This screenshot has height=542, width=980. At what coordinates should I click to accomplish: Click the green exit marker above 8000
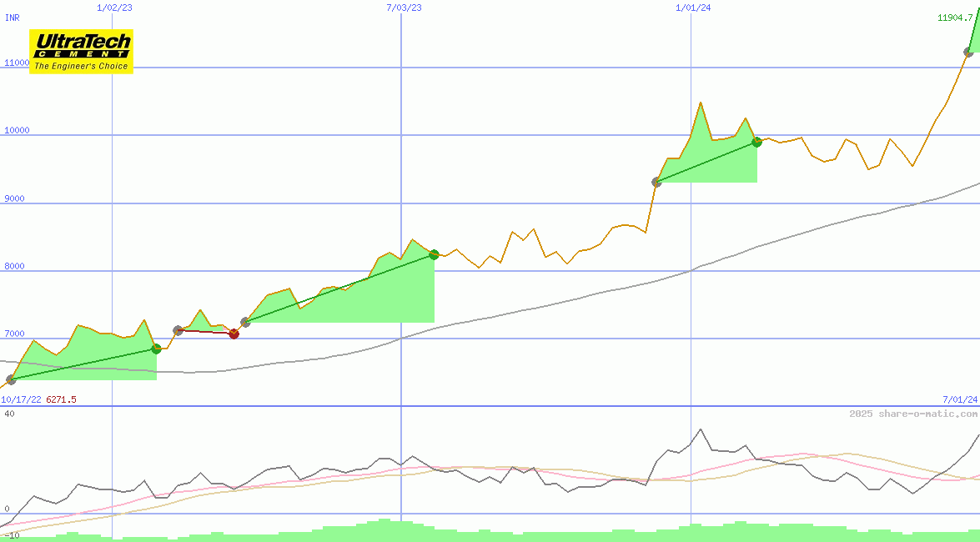click(434, 254)
